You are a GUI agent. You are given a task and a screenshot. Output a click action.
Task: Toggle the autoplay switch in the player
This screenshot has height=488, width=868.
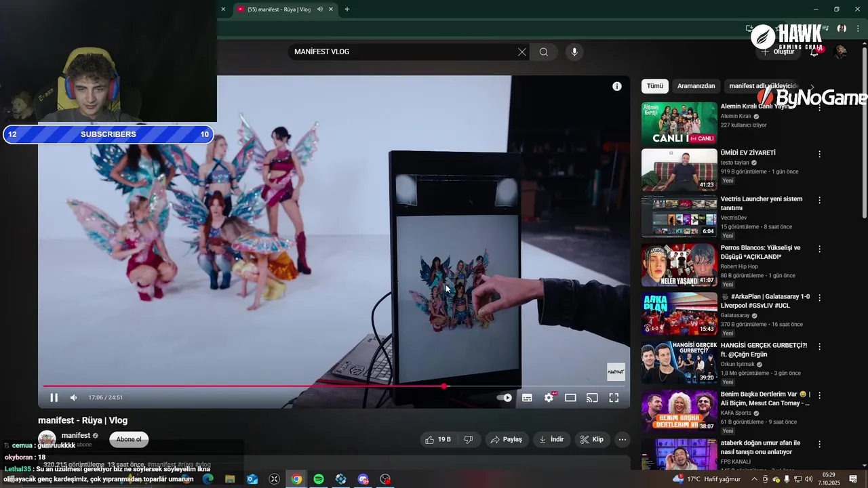click(x=505, y=398)
